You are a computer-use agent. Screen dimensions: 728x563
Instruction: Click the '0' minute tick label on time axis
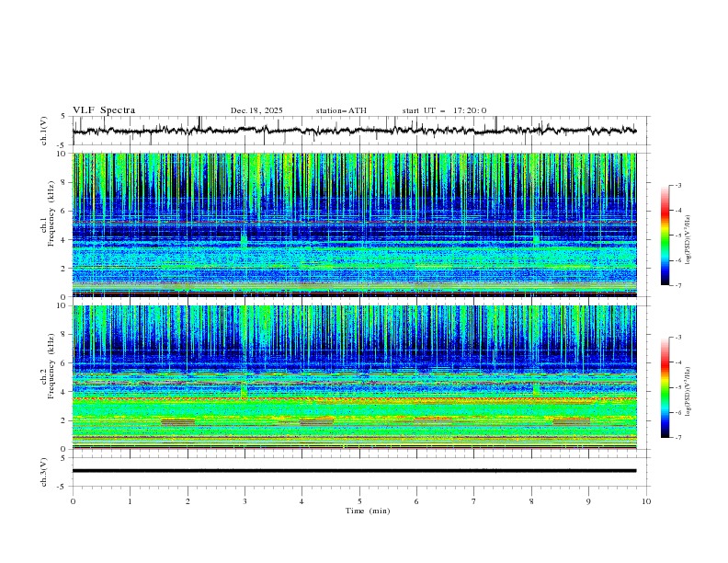(73, 501)
